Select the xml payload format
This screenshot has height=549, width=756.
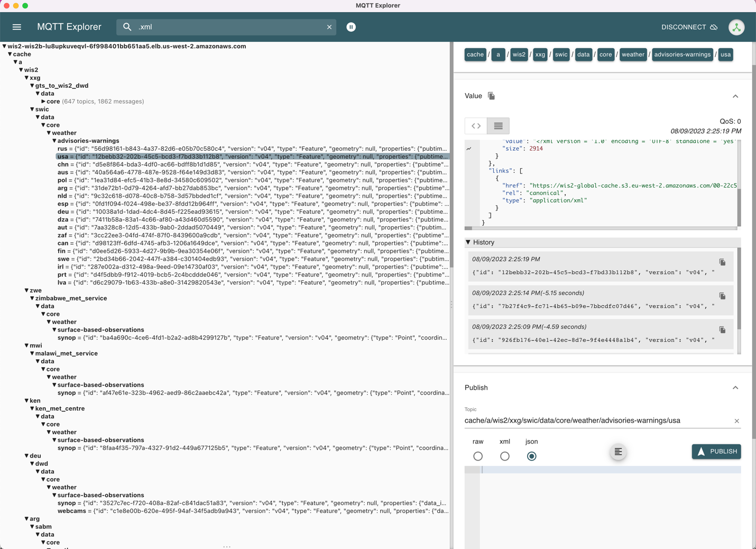tap(505, 456)
